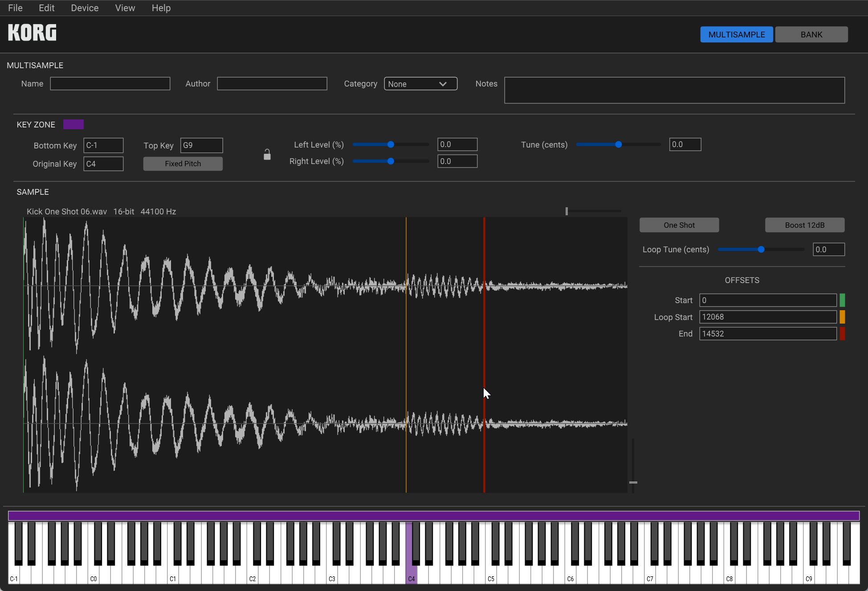Click the C1 piano key
Image resolution: width=868 pixels, height=591 pixels.
click(173, 575)
